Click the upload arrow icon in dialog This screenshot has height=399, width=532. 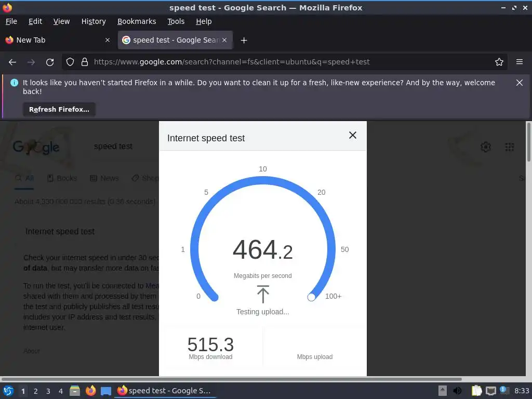click(x=263, y=294)
